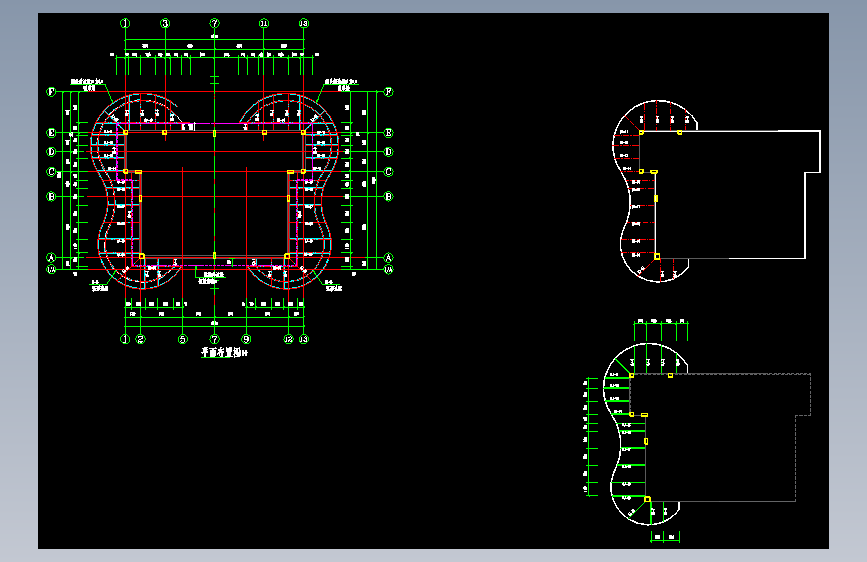The height and width of the screenshot is (562, 867).
Task: Select the plan title text under the main drawing
Action: [224, 352]
